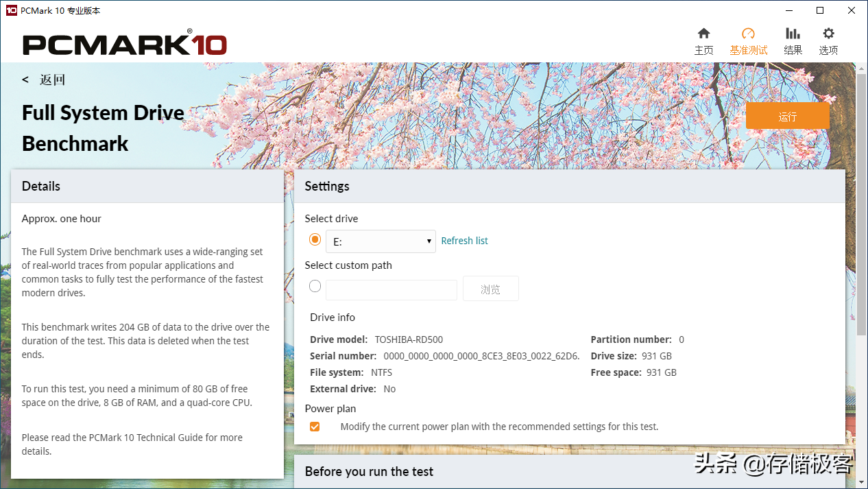Click the 'Settings' panel heading
This screenshot has width=868, height=489.
[x=327, y=186]
